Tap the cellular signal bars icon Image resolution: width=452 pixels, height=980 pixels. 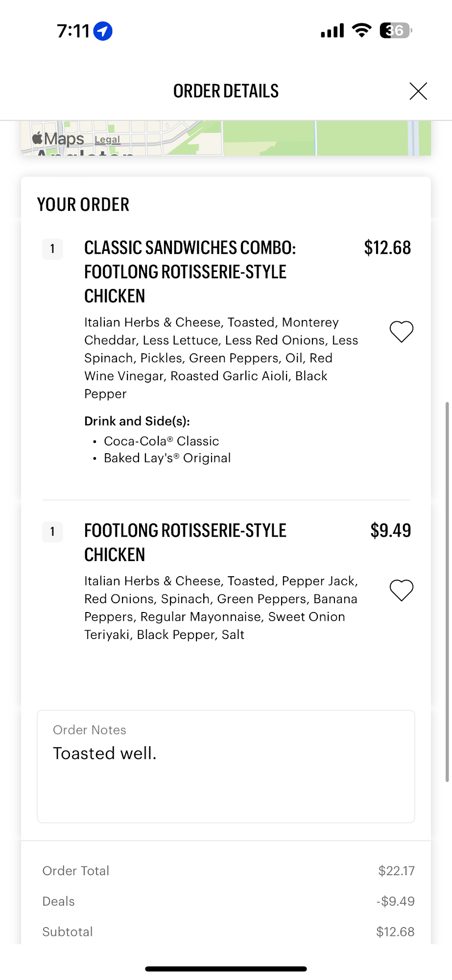[333, 31]
